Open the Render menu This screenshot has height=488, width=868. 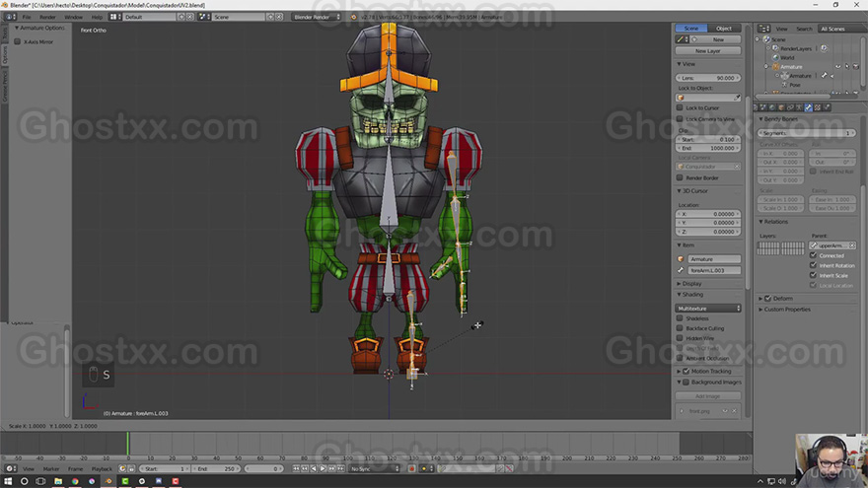pyautogui.click(x=47, y=17)
